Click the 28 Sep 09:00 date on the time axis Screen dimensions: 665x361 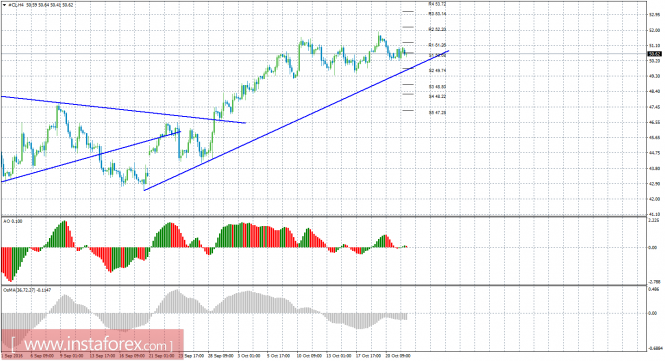pyautogui.click(x=221, y=355)
